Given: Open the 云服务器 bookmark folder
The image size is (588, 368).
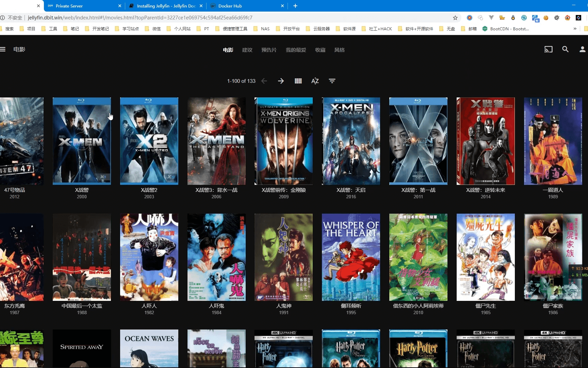Looking at the screenshot, I should point(318,29).
